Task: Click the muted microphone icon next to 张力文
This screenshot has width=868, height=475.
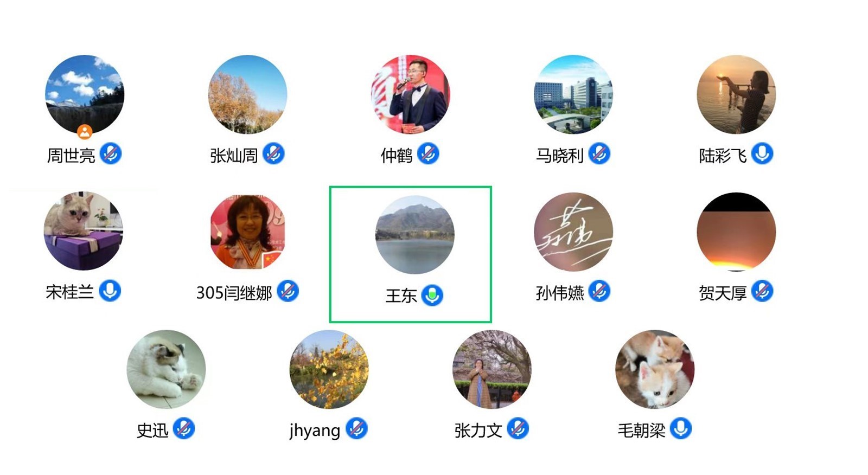Action: point(518,429)
